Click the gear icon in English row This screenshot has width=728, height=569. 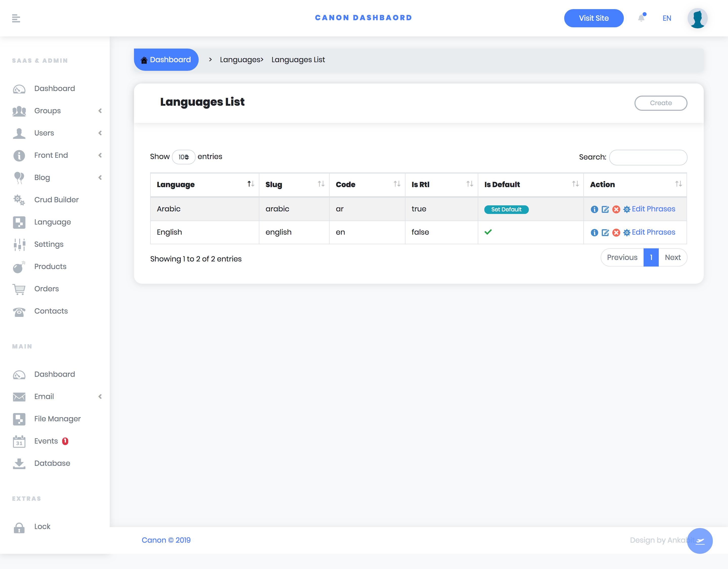pos(627,232)
